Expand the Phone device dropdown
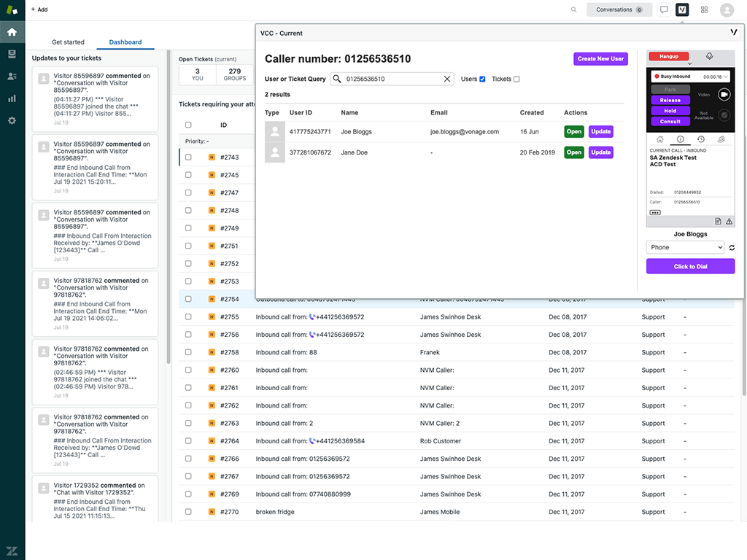747x560 pixels. tap(685, 247)
